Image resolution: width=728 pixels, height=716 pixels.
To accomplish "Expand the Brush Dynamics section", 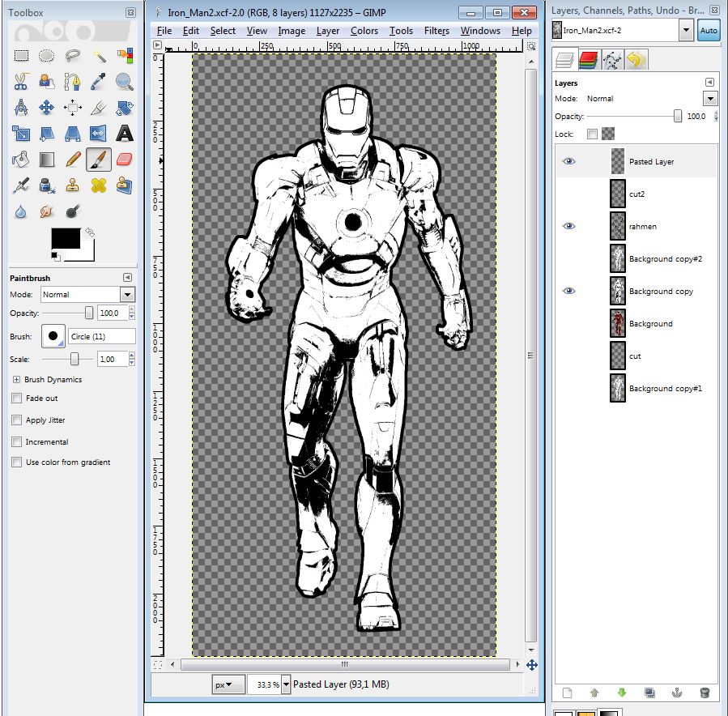I will 17,379.
